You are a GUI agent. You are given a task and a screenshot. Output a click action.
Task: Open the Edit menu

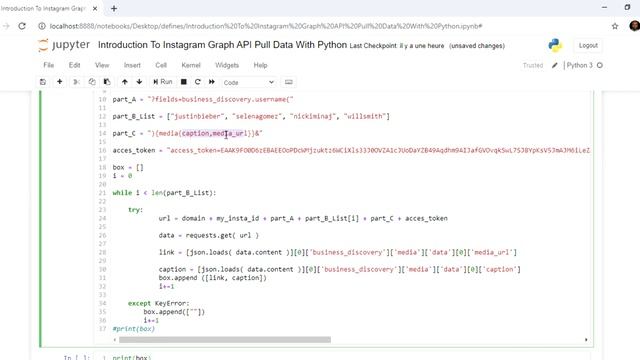(74, 65)
